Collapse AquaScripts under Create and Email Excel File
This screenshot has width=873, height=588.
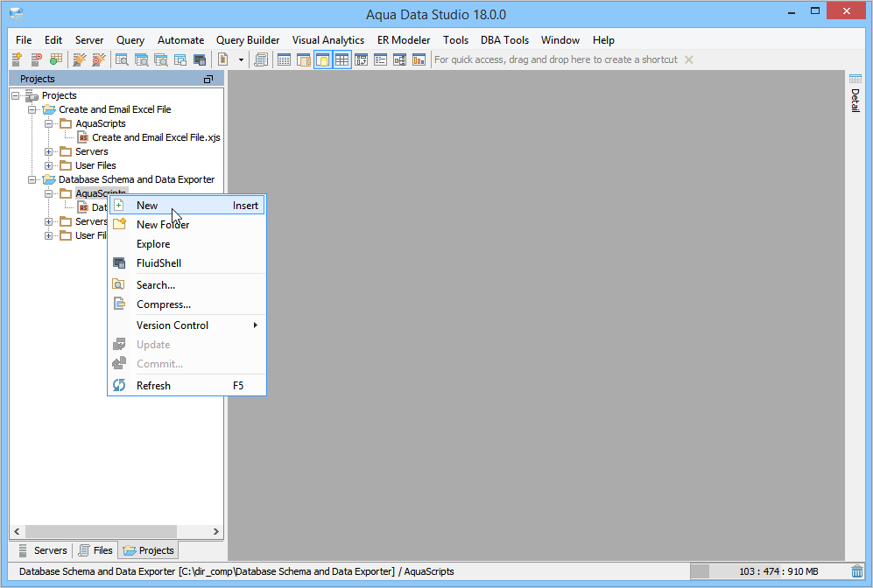(x=48, y=123)
